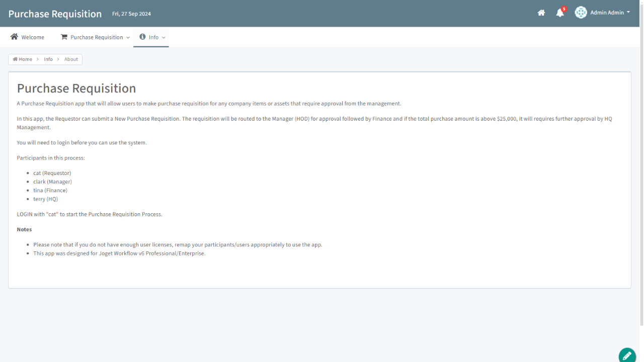Click the red notification count badge
This screenshot has height=362, width=644.
pos(564,9)
